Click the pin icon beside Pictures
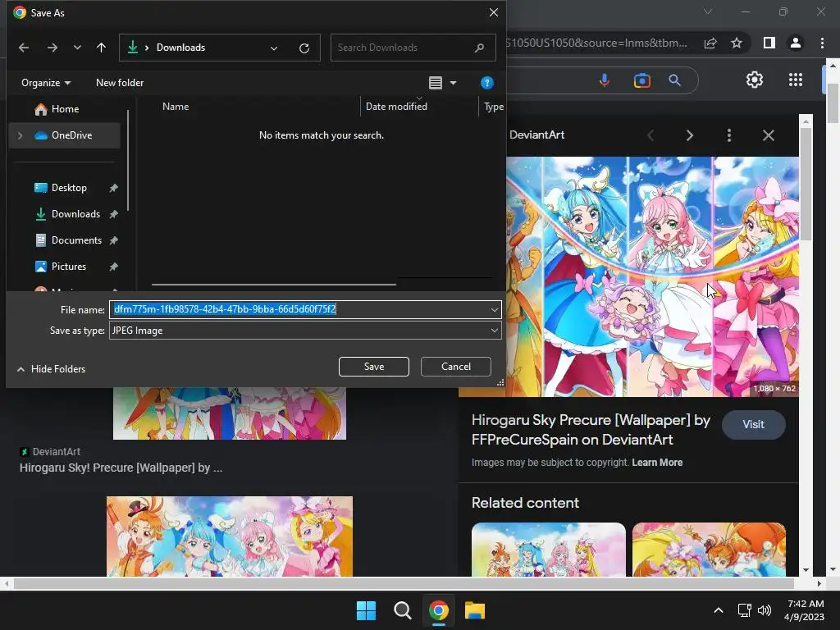Viewport: 840px width, 630px height. [113, 267]
